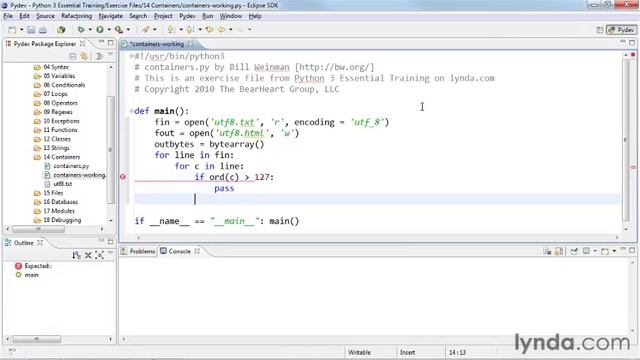640x360 pixels.
Task: Click the Package Explorer horizontal scrollbar
Action: click(x=38, y=229)
